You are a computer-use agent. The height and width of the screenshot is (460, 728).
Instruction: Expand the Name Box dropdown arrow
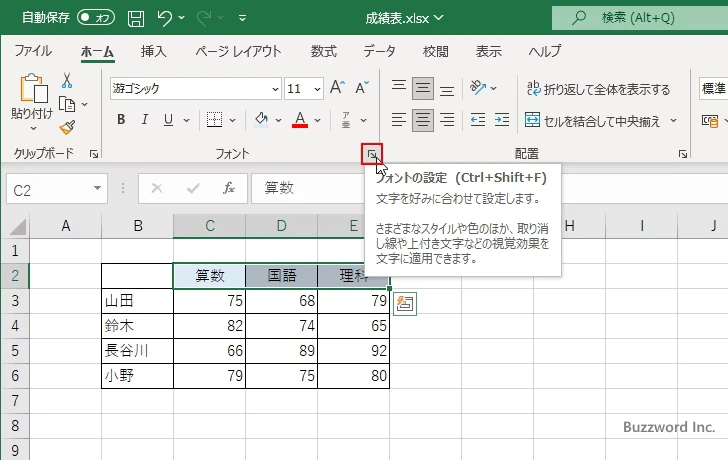tap(97, 188)
